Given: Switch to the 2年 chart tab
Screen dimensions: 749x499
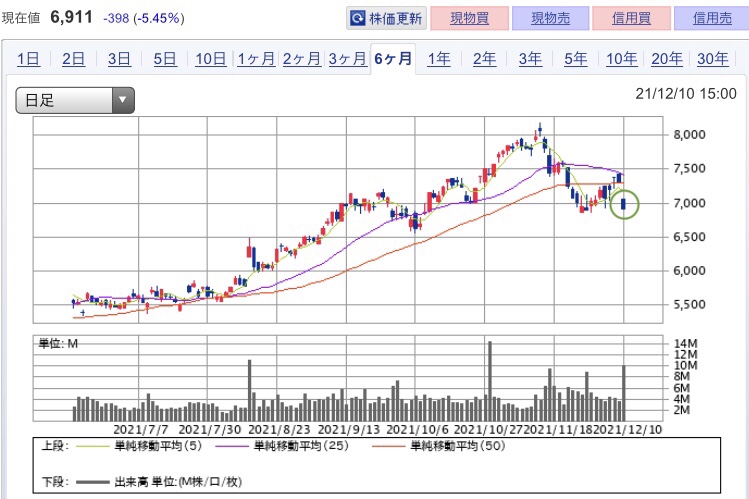Looking at the screenshot, I should tap(484, 59).
